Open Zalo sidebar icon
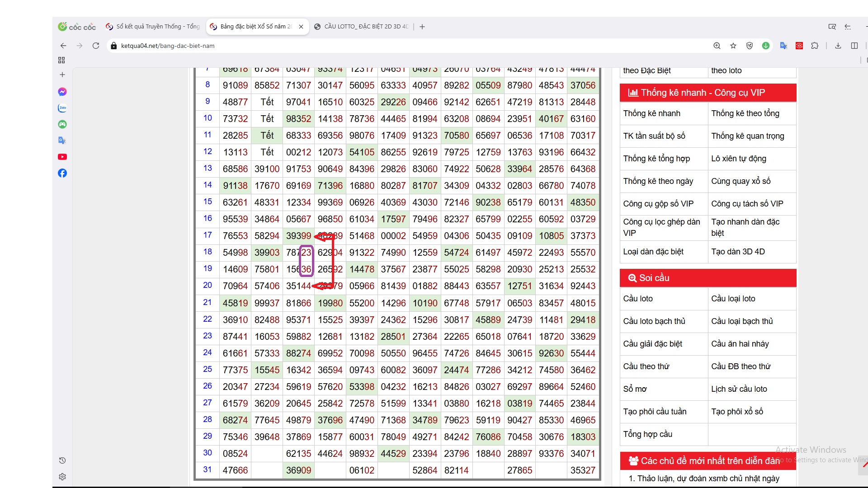The height and width of the screenshot is (488, 868). [x=62, y=108]
